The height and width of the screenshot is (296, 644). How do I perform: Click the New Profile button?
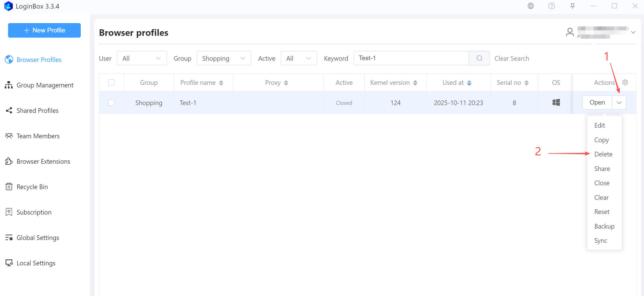click(44, 30)
